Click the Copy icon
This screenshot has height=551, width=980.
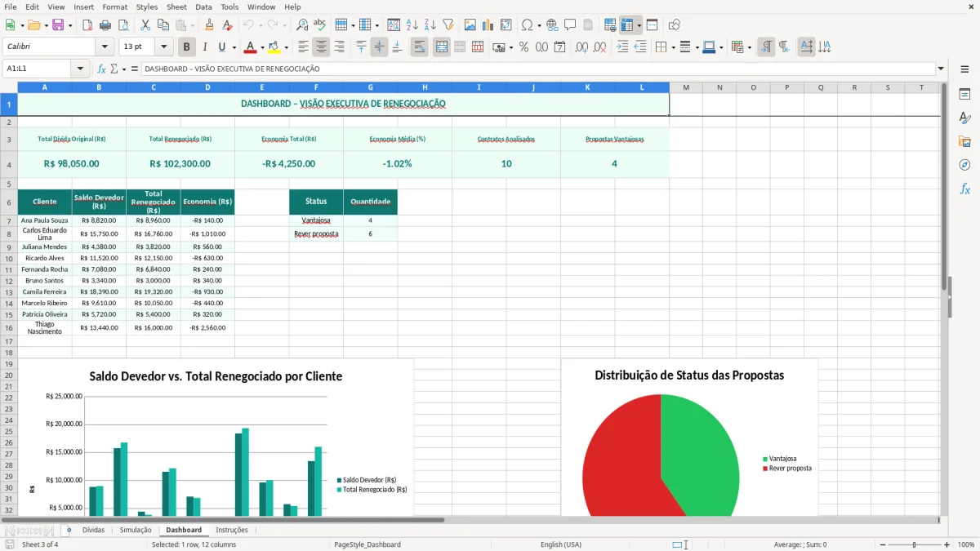click(x=163, y=25)
